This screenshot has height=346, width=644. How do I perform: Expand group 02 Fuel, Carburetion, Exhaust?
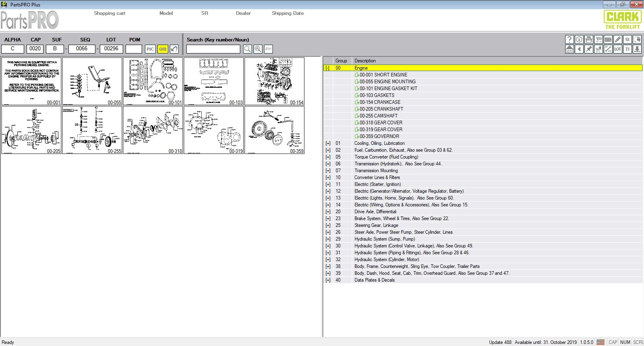(328, 150)
